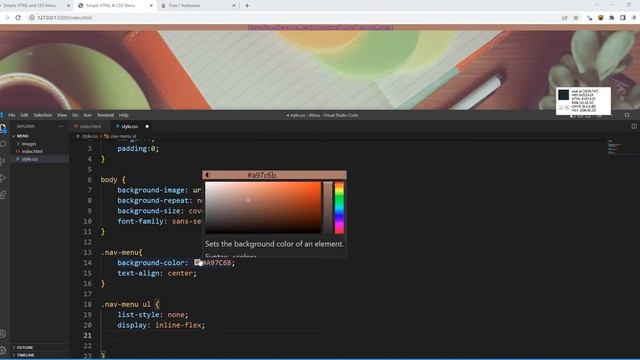
Task: Open the Edit menu
Action: click(x=24, y=115)
